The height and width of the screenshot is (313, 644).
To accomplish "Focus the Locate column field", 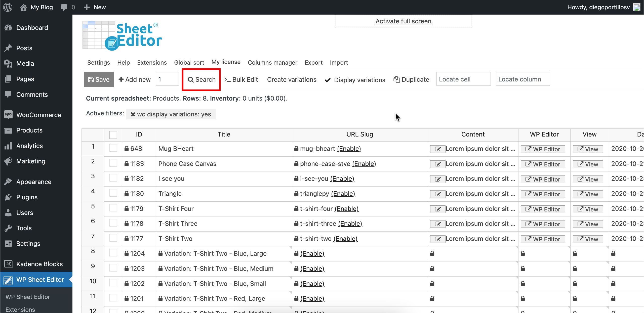I will tap(523, 79).
